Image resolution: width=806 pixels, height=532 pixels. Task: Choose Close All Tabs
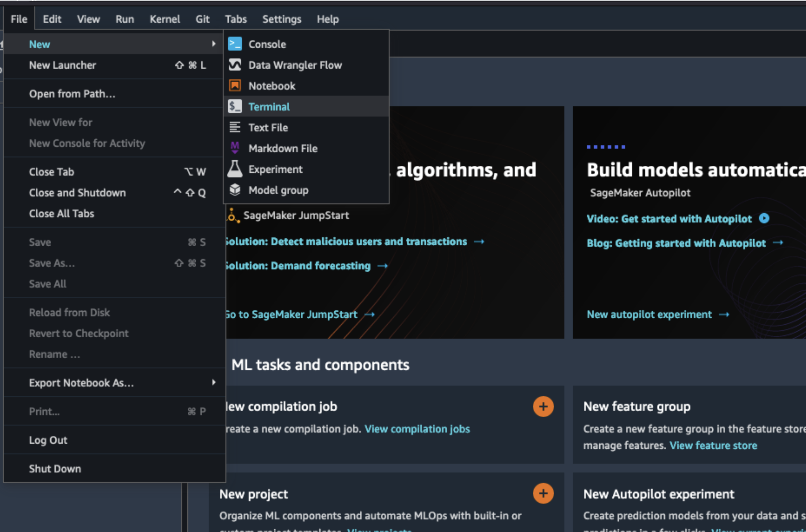[x=115, y=213]
